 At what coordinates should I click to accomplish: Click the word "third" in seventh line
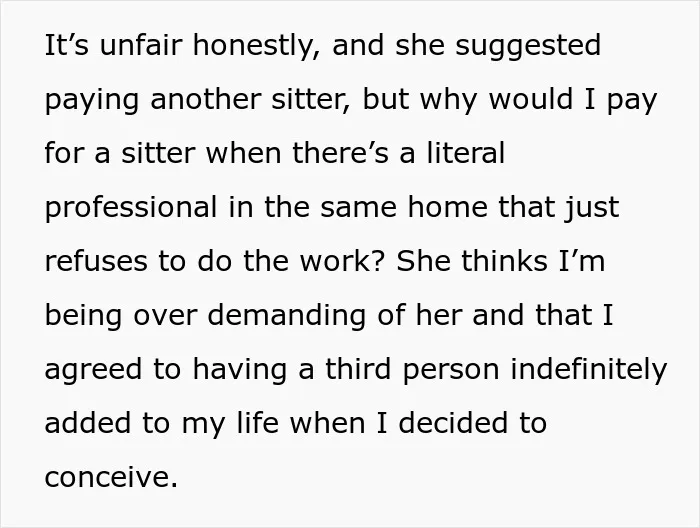coord(358,369)
